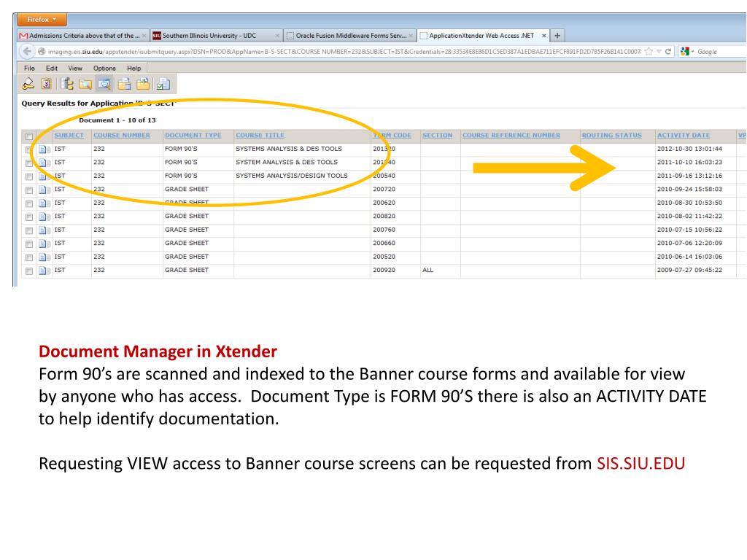Open document icon for term 200520 row
The height and width of the screenshot is (560, 747).
pos(44,257)
